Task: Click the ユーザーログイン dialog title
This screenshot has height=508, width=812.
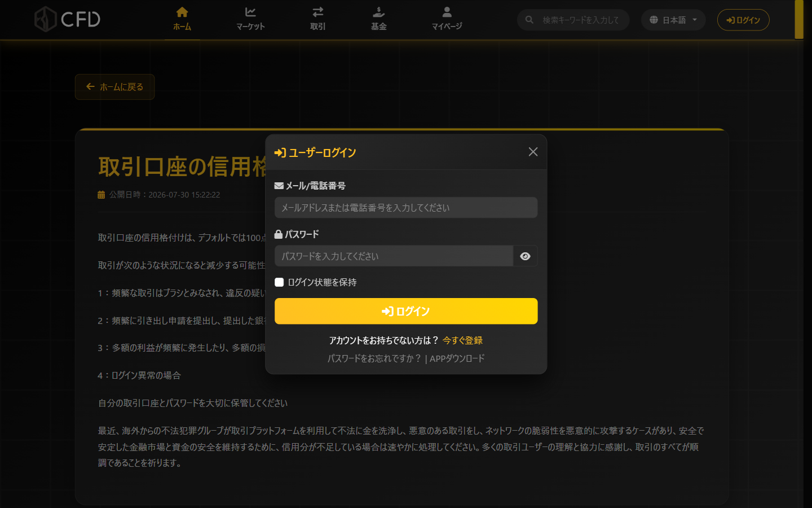Action: coord(315,152)
